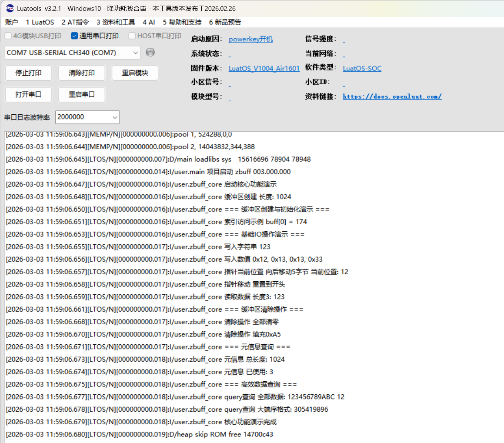Click log line '指针移动 重置到开头'
This screenshot has height=443, width=504.
coord(146,285)
